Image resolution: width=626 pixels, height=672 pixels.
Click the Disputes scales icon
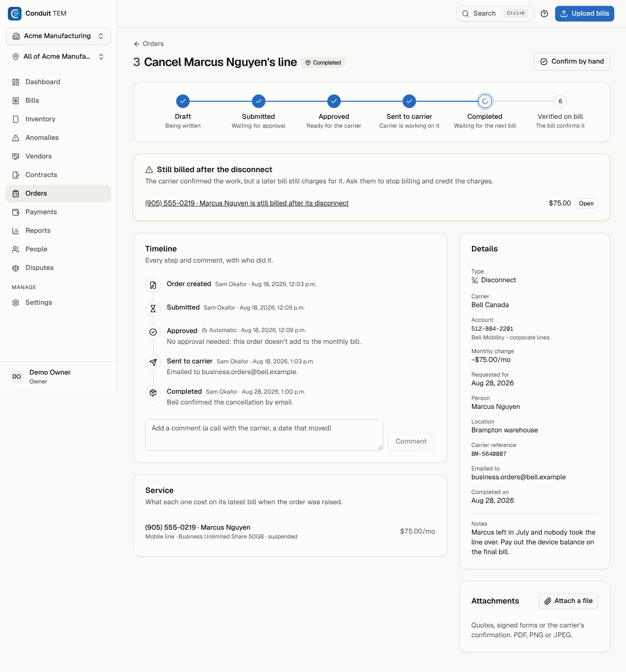pos(16,268)
